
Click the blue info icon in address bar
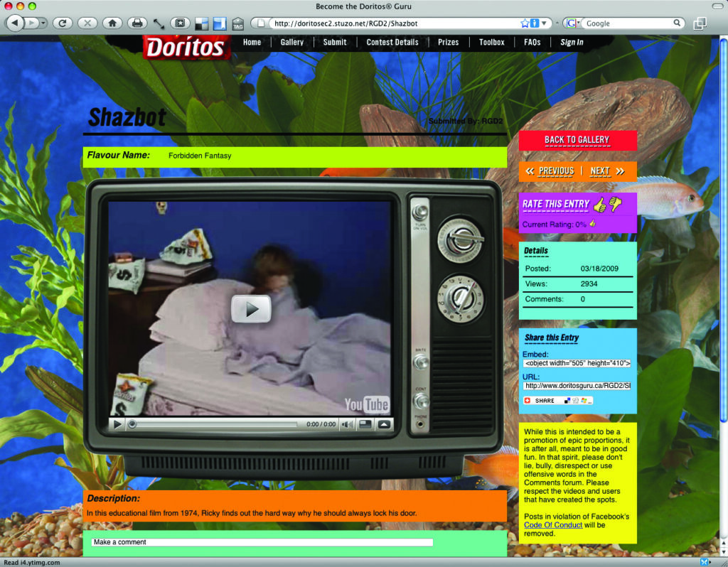(535, 23)
